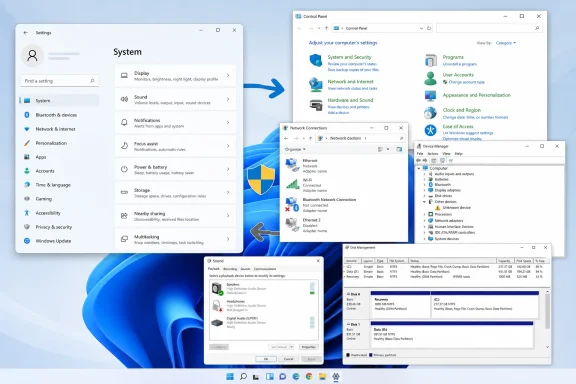This screenshot has width=576, height=384.
Task: Click the System and Security shield icon
Action: [x=316, y=60]
